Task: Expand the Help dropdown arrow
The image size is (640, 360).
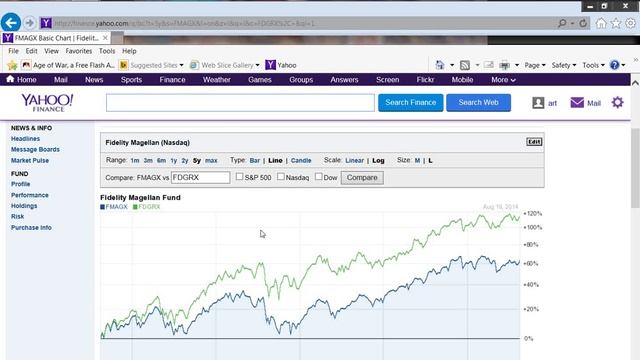Action: click(623, 65)
